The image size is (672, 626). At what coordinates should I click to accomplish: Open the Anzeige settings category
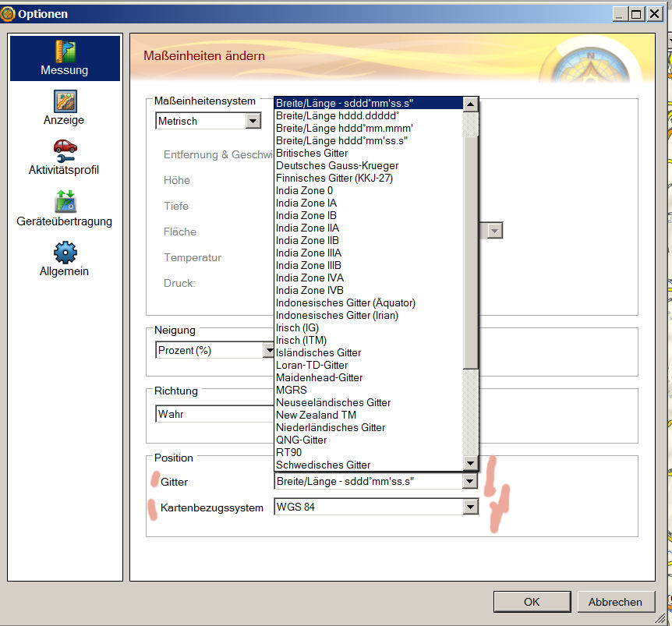point(65,108)
